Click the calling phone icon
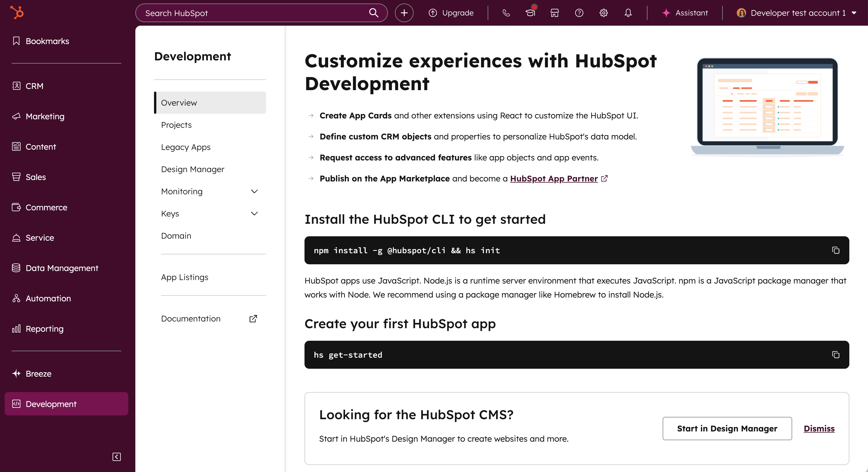Image resolution: width=868 pixels, height=472 pixels. tap(506, 13)
